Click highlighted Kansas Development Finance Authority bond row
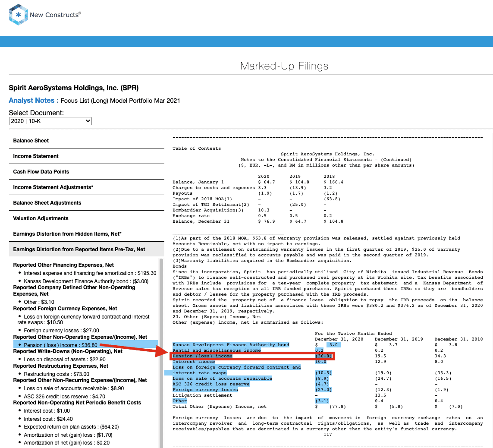 pos(231,345)
